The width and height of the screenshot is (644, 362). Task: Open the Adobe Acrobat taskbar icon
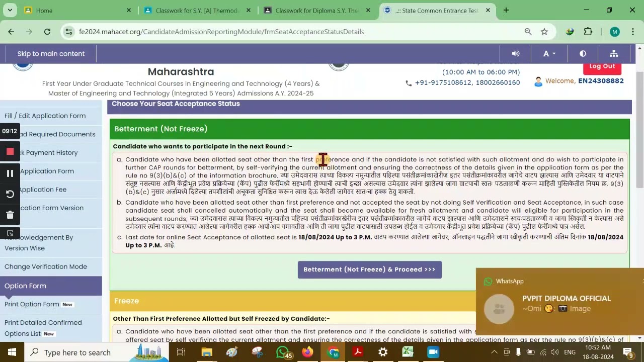358,352
